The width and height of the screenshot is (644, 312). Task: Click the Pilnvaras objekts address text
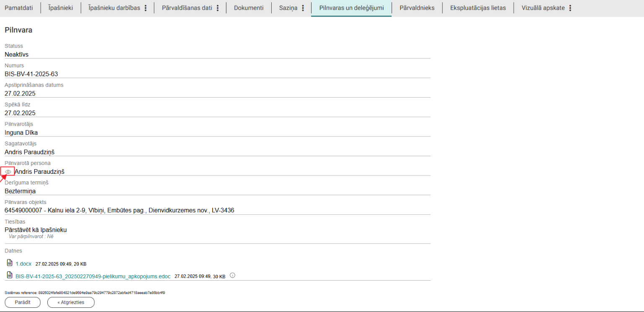point(119,210)
